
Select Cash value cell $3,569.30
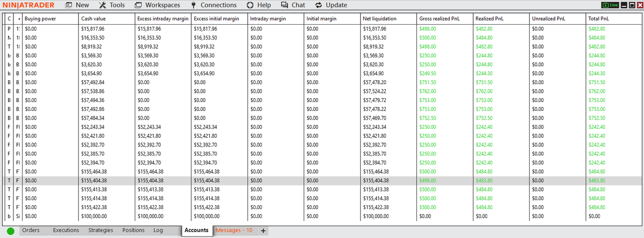(106, 55)
